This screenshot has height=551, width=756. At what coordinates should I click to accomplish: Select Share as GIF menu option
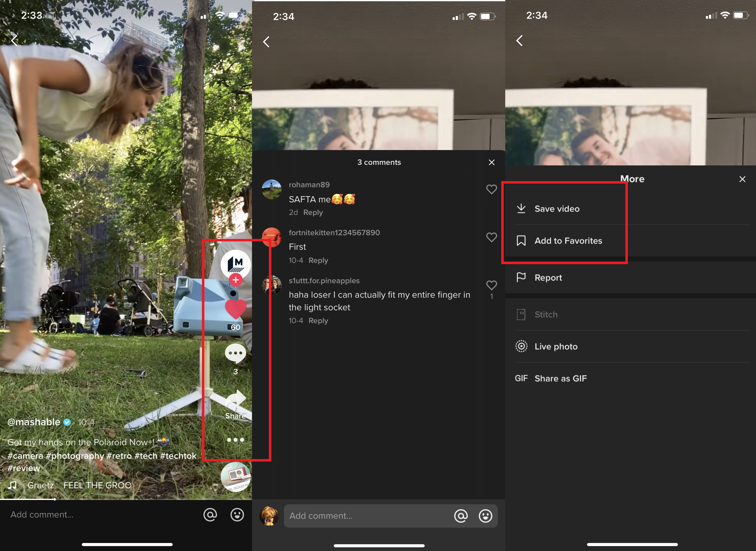(x=561, y=378)
